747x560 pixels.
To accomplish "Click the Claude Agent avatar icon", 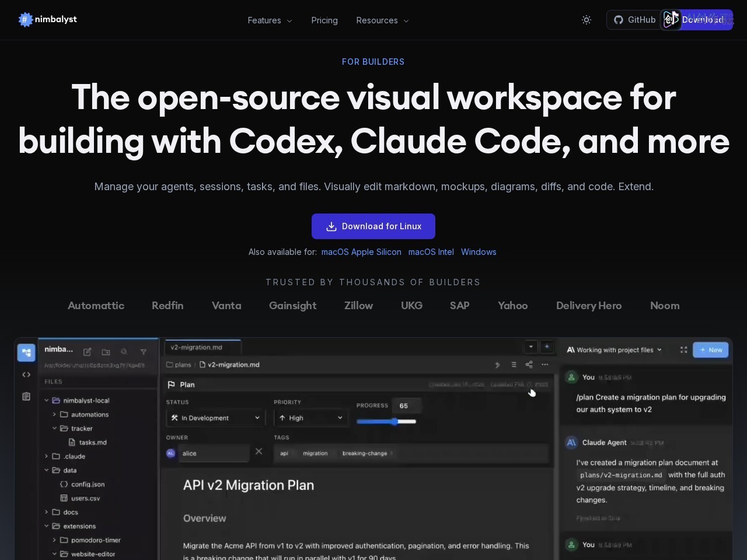I will [x=571, y=443].
